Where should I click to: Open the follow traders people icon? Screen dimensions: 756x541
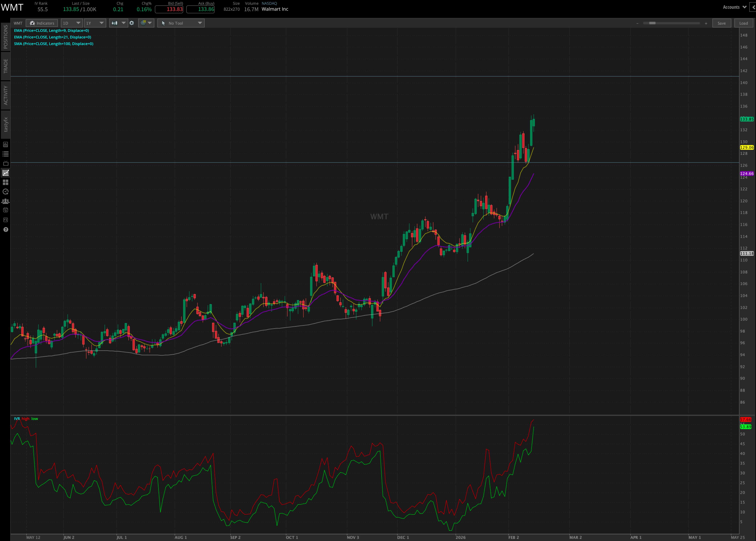point(5,201)
